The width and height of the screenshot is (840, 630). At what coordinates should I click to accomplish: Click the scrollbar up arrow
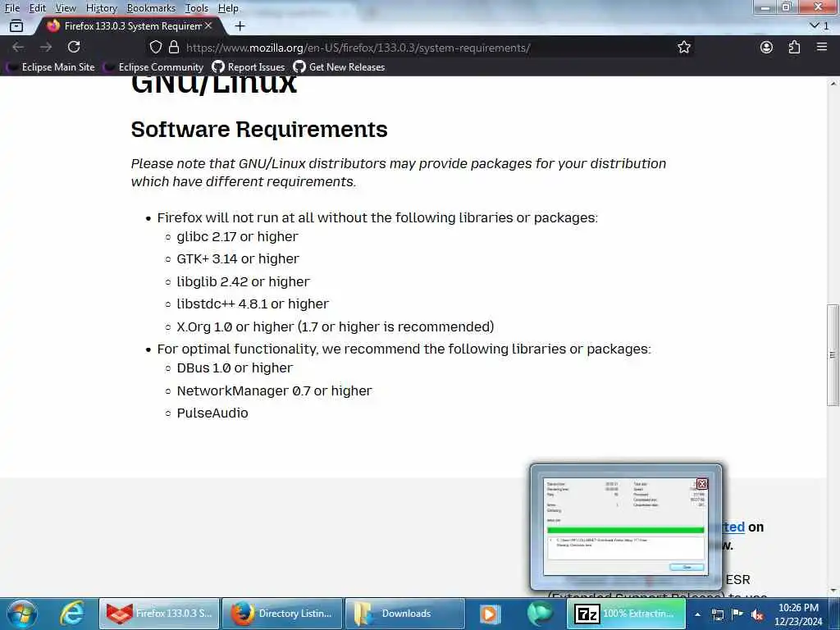(x=833, y=84)
